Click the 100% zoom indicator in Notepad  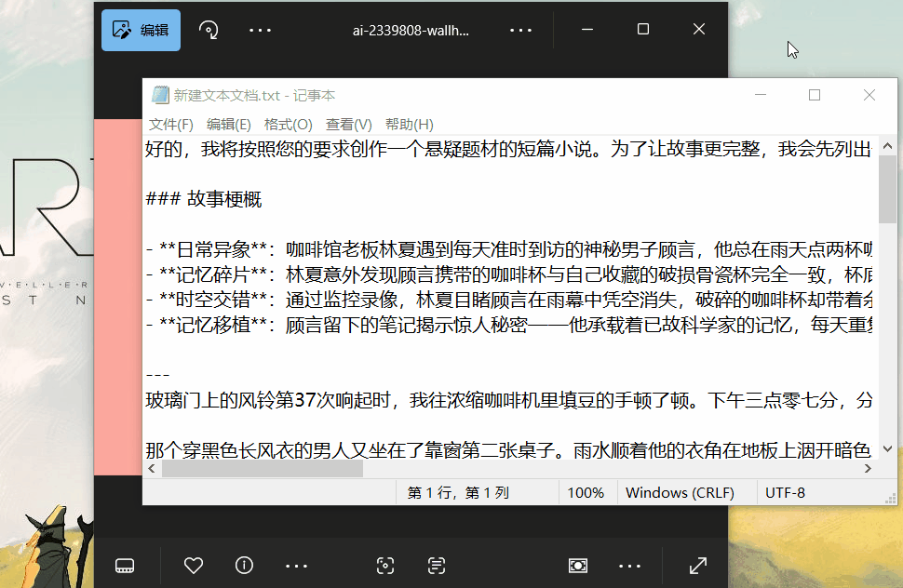587,491
